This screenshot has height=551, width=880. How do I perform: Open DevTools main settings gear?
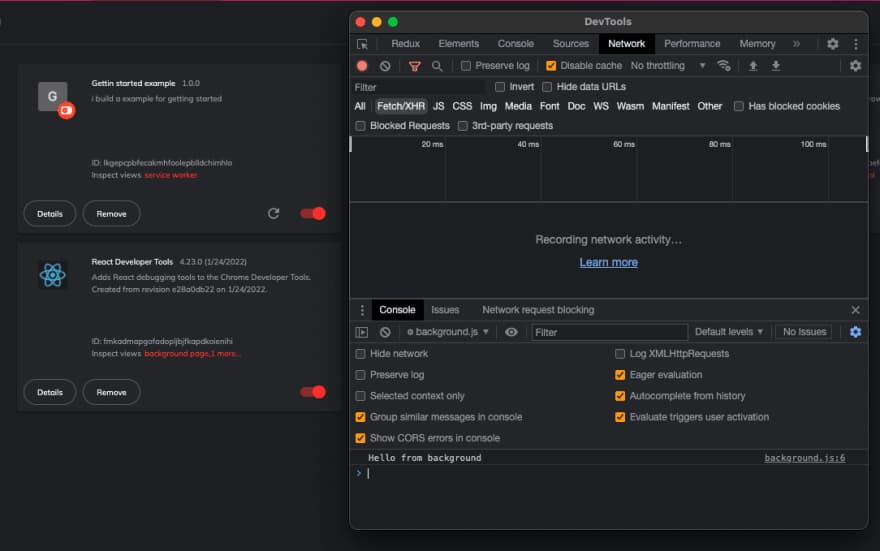[x=833, y=44]
